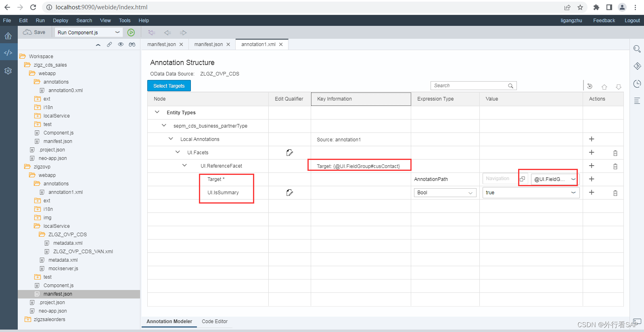Image resolution: width=644 pixels, height=332 pixels.
Task: Add item in UI.ReferenceFacet row
Action: [x=592, y=166]
